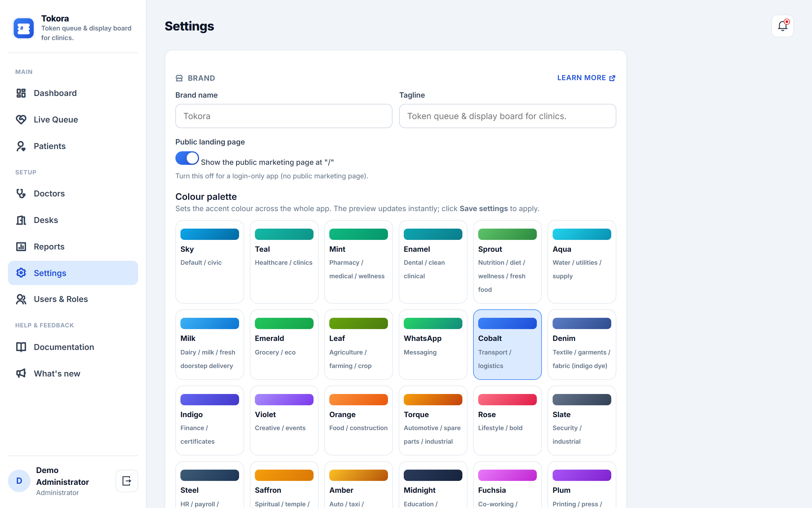Open the Desks page
812x508 pixels.
(73, 220)
